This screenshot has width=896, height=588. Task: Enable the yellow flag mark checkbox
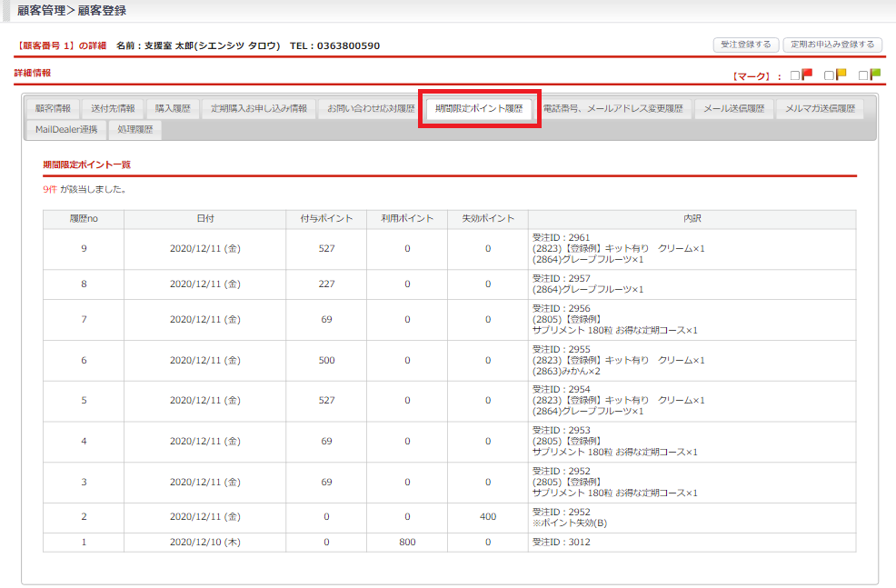point(829,75)
